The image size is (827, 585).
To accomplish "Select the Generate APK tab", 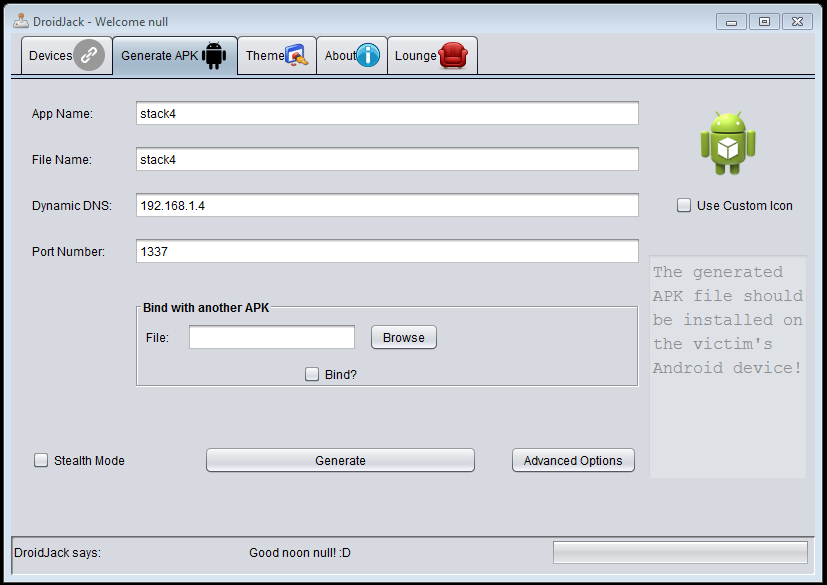I will pos(175,55).
